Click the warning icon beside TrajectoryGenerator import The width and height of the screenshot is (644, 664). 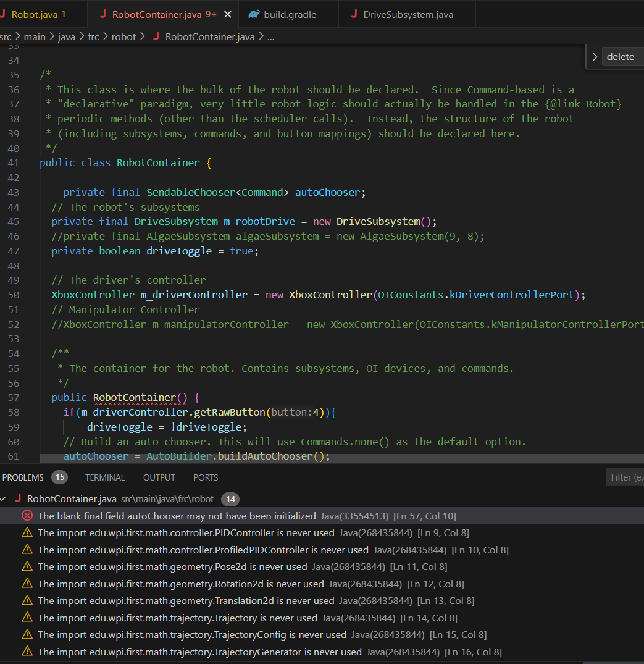(x=27, y=652)
